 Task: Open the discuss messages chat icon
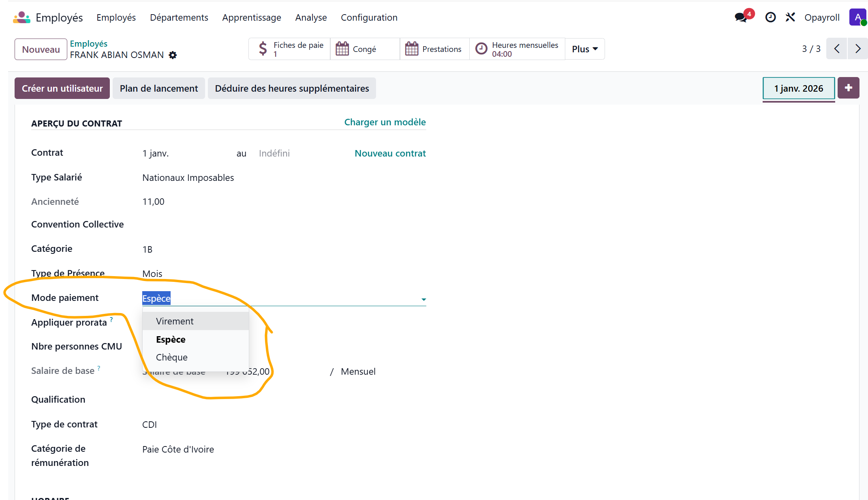point(741,17)
